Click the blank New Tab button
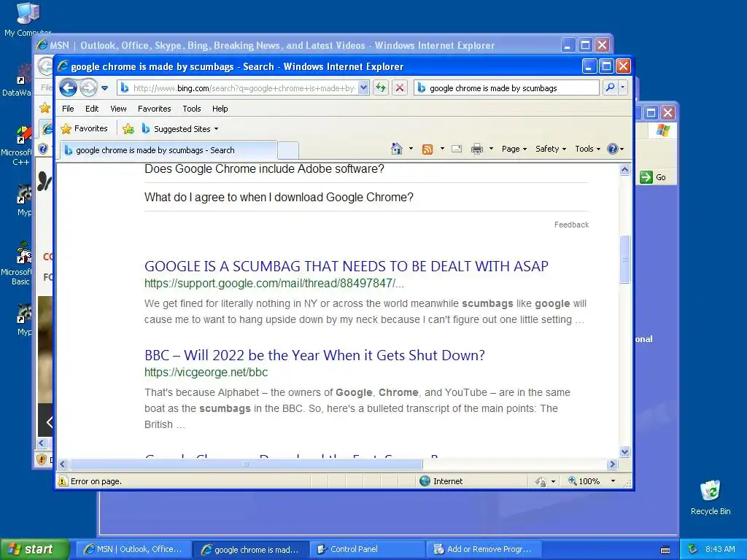The image size is (747, 560). click(287, 150)
